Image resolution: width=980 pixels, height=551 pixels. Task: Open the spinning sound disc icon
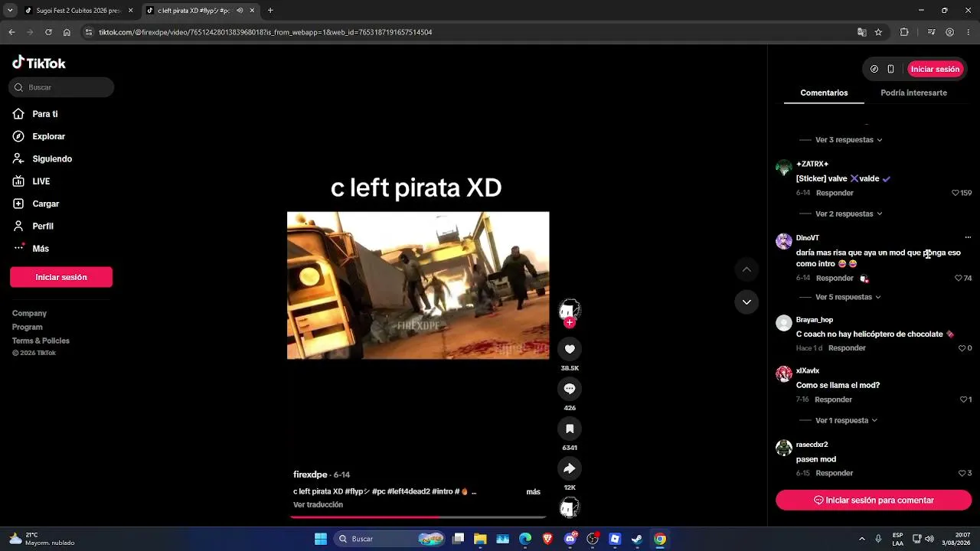point(570,507)
